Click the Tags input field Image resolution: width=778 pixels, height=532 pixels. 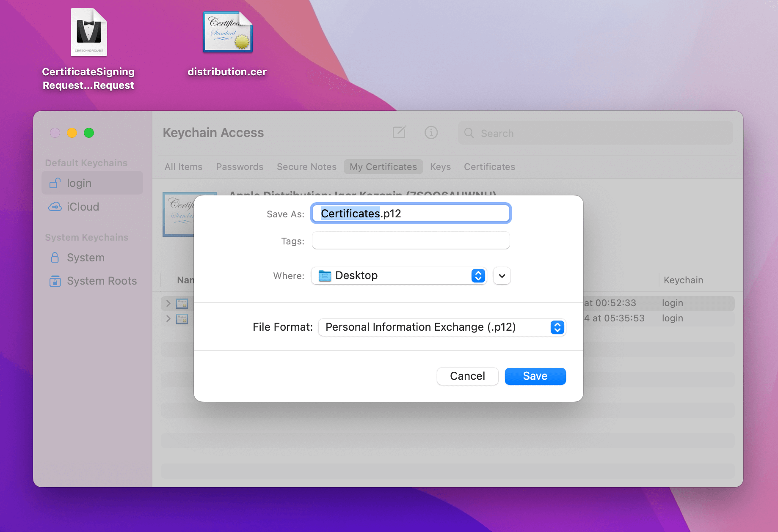(411, 241)
